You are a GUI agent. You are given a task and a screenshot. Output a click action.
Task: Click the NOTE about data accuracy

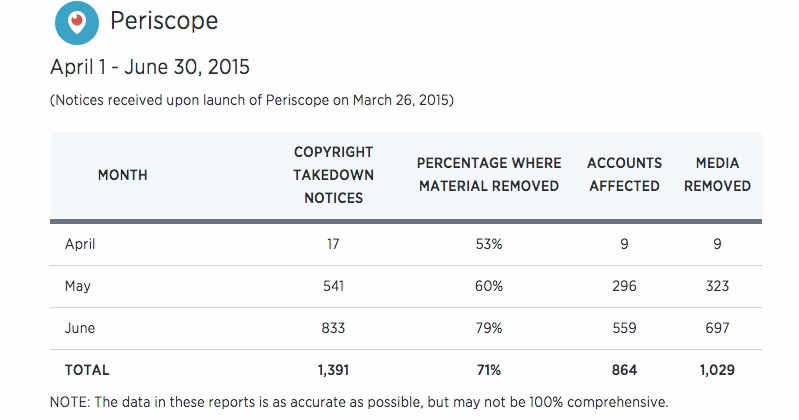[357, 402]
